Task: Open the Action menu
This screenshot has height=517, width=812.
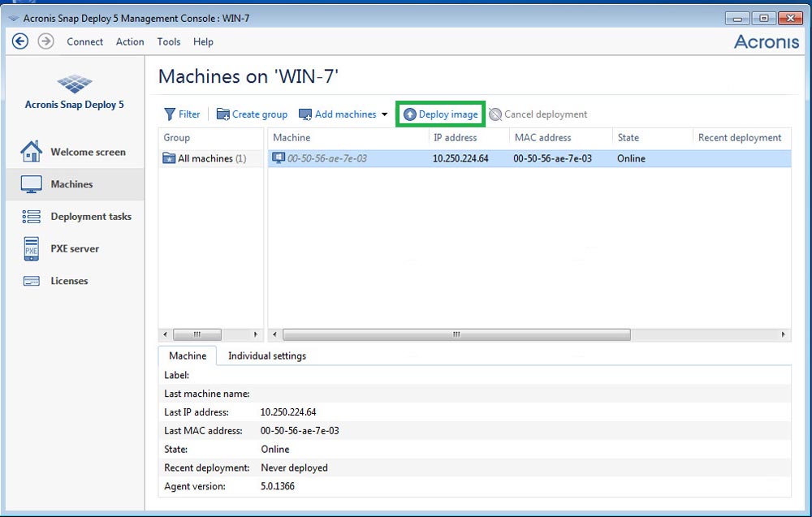Action: pyautogui.click(x=130, y=41)
